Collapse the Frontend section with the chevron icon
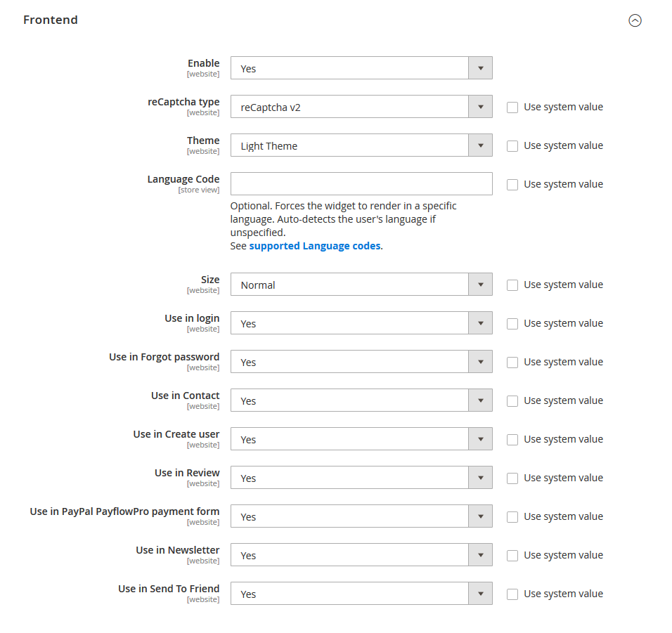The image size is (672, 633). [635, 20]
